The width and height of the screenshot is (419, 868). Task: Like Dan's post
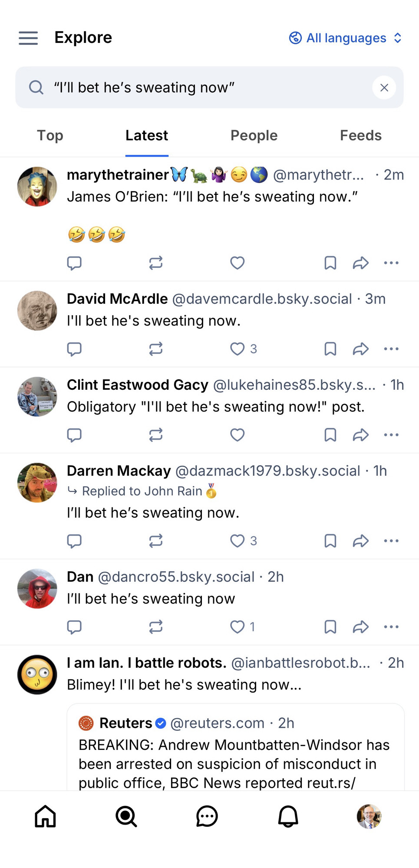tap(237, 627)
